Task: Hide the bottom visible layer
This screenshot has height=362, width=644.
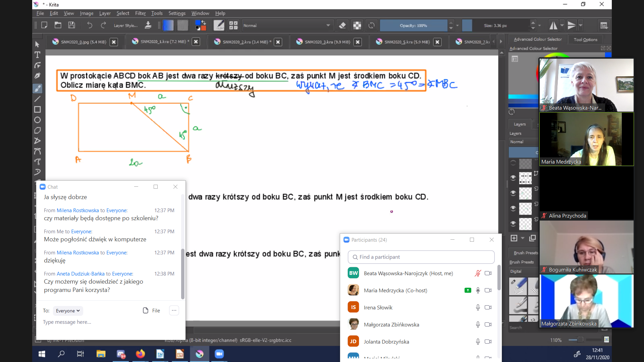Action: (513, 223)
